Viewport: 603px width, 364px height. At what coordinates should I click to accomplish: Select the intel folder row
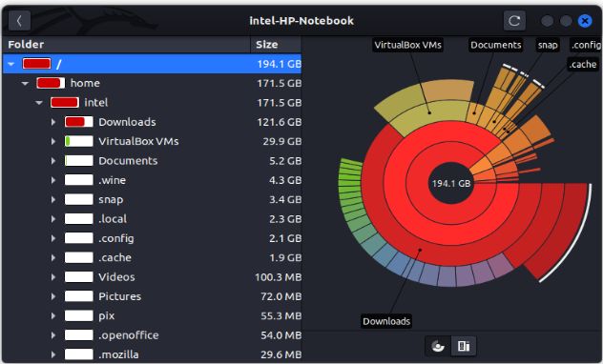(152, 103)
